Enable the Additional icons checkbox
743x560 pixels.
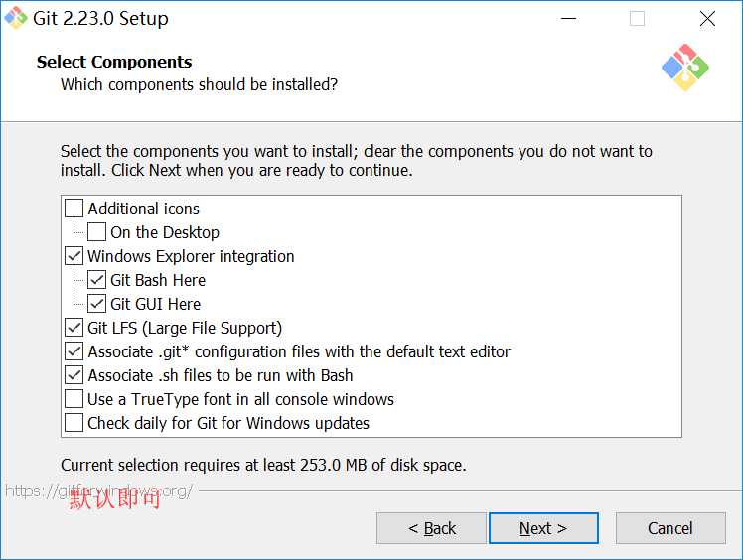[x=74, y=209]
